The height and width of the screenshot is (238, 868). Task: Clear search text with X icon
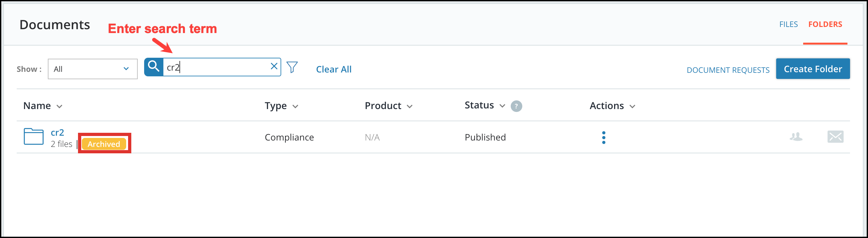pyautogui.click(x=274, y=66)
